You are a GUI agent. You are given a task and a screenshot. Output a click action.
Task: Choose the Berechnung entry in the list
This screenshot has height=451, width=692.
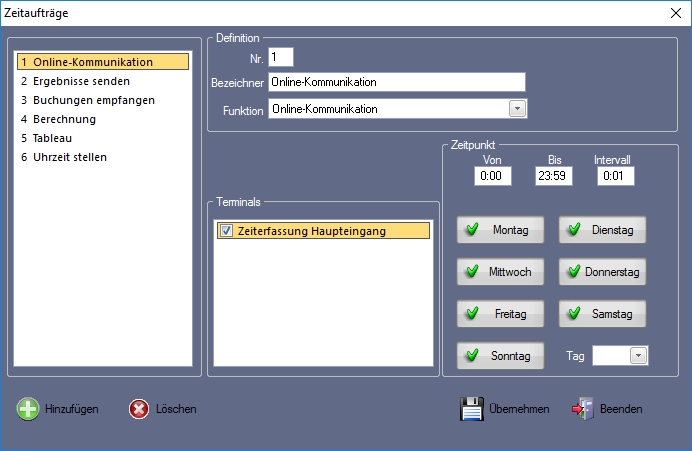pyautogui.click(x=62, y=119)
